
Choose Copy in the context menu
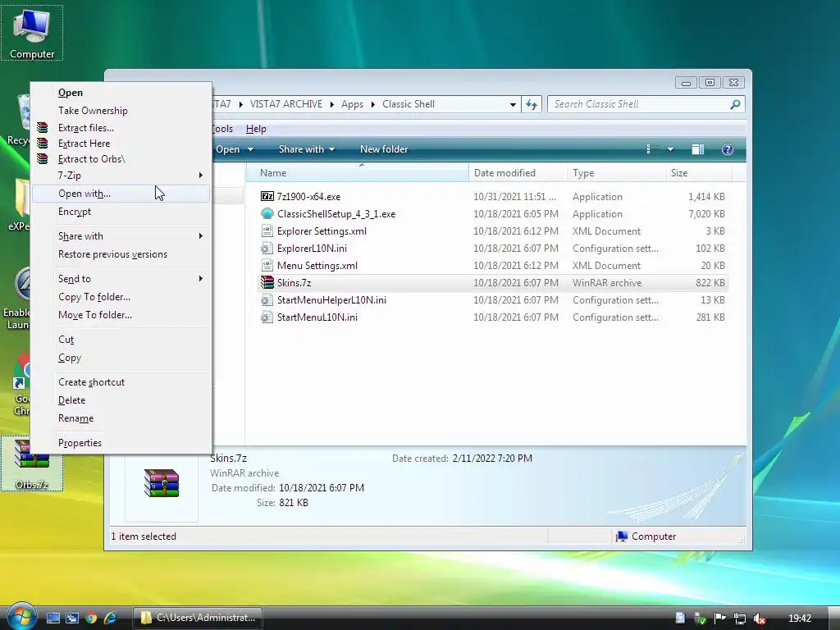pyautogui.click(x=121, y=358)
